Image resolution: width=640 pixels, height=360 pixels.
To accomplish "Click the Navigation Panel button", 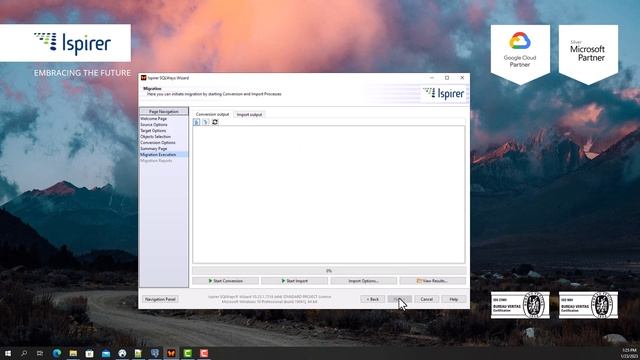I will coord(160,299).
